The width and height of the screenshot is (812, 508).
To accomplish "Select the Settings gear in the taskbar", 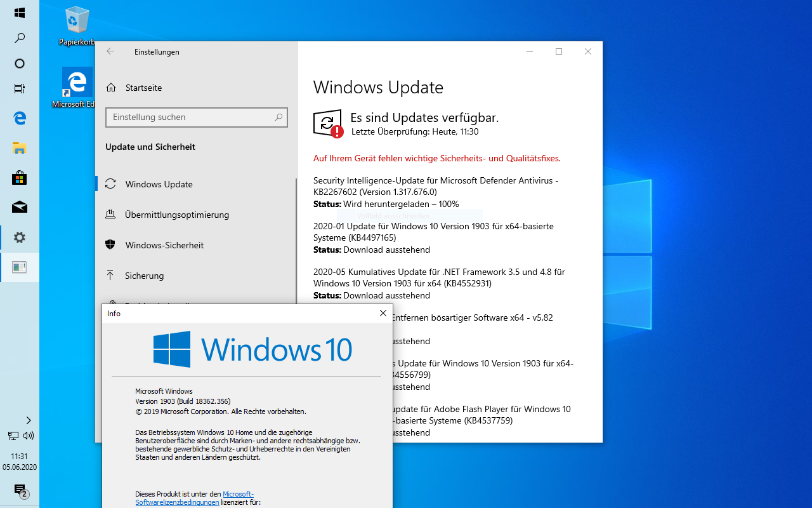I will click(20, 237).
